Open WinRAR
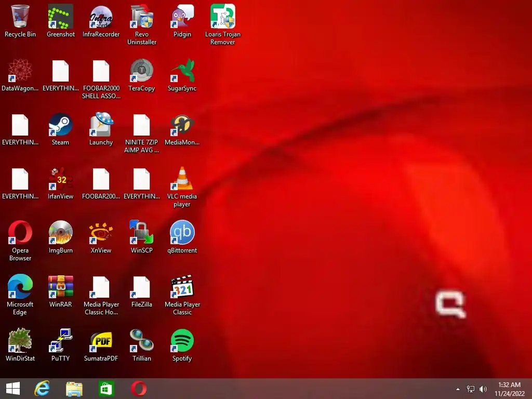This screenshot has width=532, height=399. 60,291
